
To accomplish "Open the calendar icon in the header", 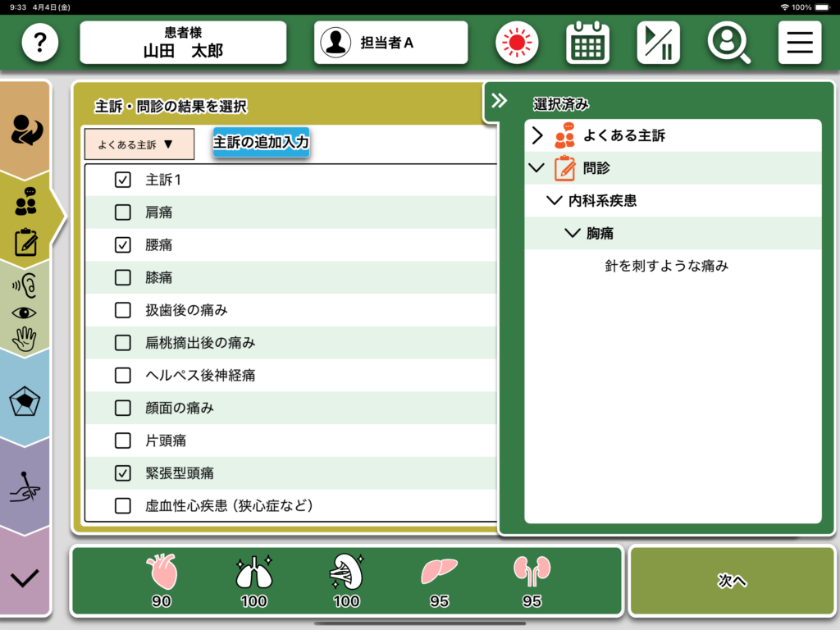I will coord(587,43).
